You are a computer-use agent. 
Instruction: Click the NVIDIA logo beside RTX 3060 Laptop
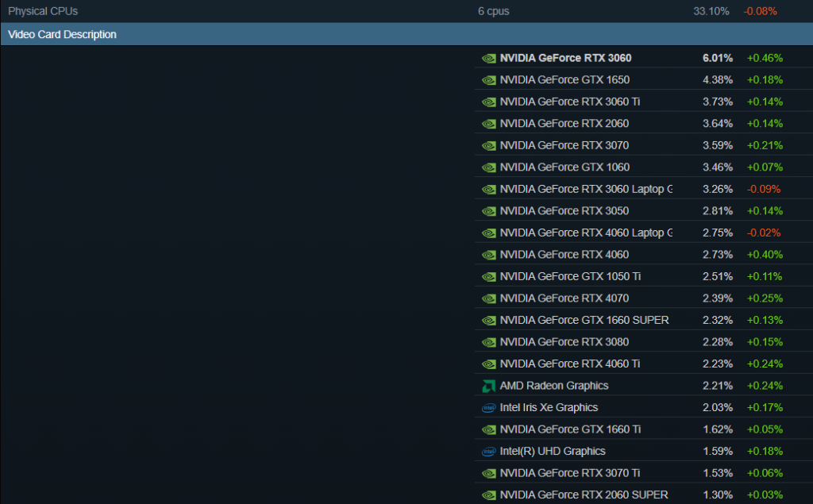coord(488,190)
